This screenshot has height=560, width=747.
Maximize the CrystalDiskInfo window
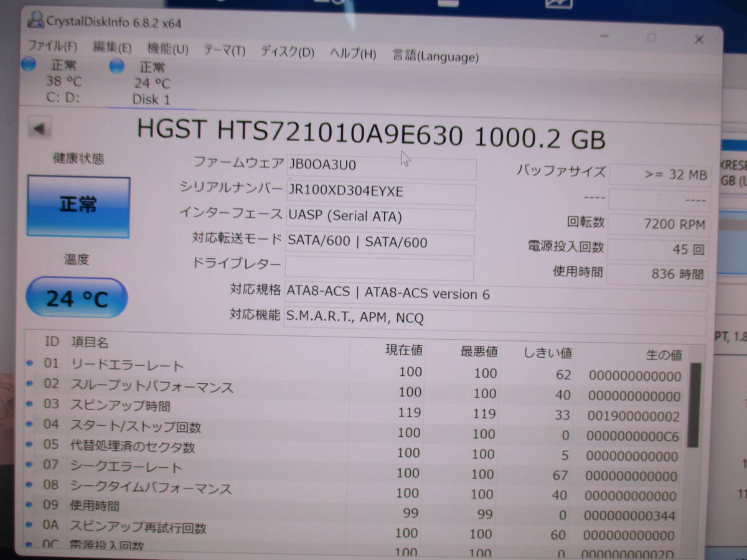pos(651,38)
